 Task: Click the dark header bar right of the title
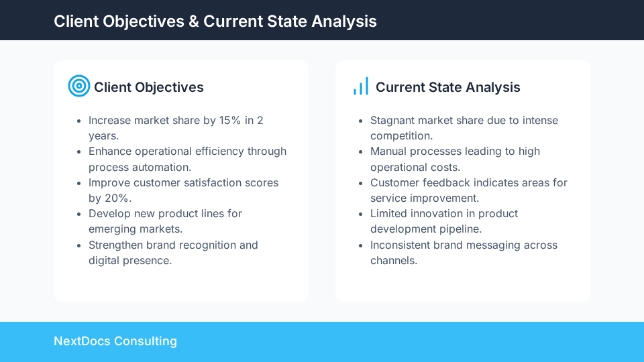[x=510, y=20]
